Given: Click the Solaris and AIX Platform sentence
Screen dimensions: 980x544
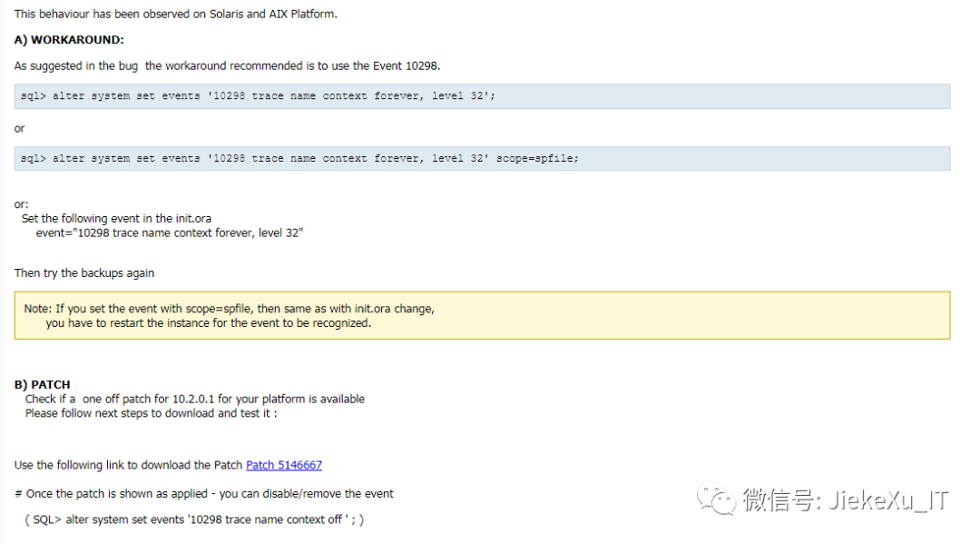Looking at the screenshot, I should (x=175, y=15).
